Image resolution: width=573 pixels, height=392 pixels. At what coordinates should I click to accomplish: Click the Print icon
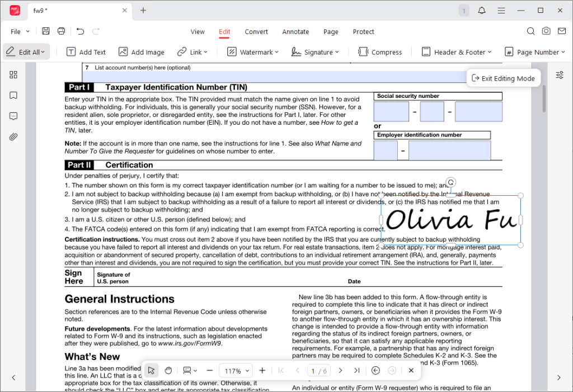coord(61,31)
